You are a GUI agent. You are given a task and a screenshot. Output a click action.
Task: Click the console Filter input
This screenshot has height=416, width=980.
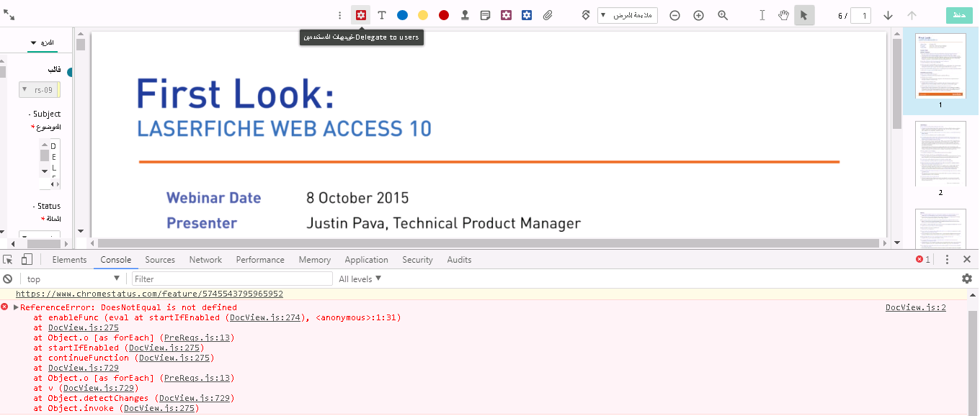point(232,279)
